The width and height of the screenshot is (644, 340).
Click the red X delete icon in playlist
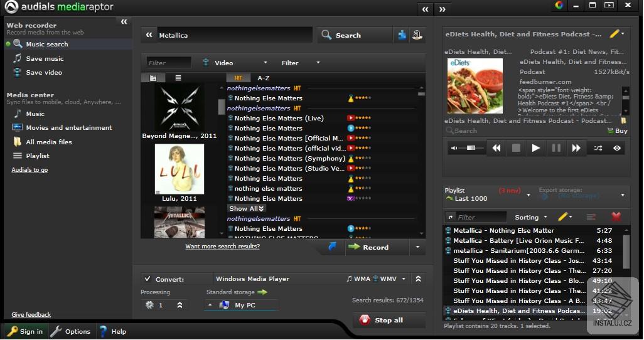(616, 217)
